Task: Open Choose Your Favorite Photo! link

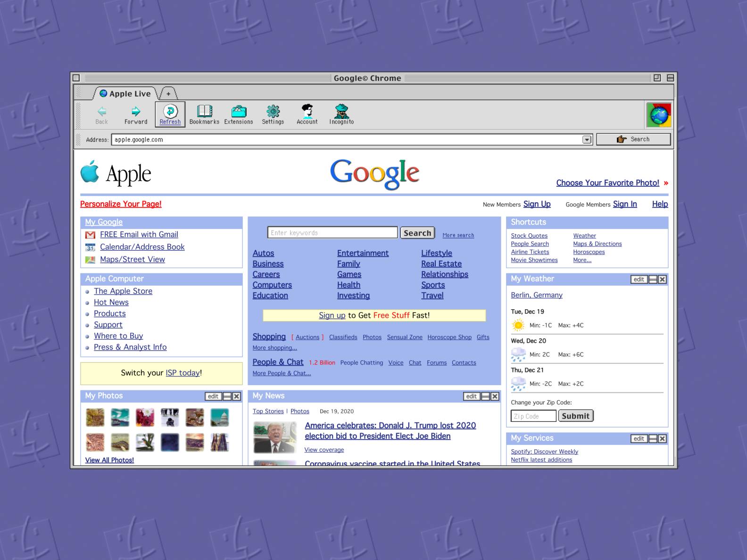Action: 607,183
